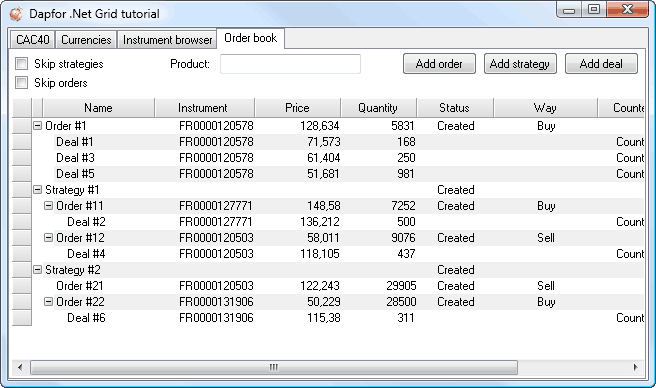This screenshot has width=656, height=388.
Task: Collapse the Order #12 node
Action: click(x=49, y=238)
